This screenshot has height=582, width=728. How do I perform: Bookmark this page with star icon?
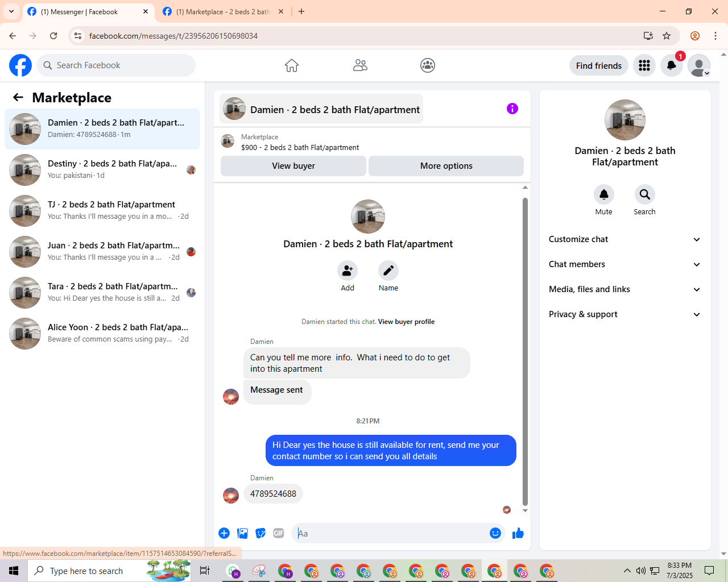667,36
